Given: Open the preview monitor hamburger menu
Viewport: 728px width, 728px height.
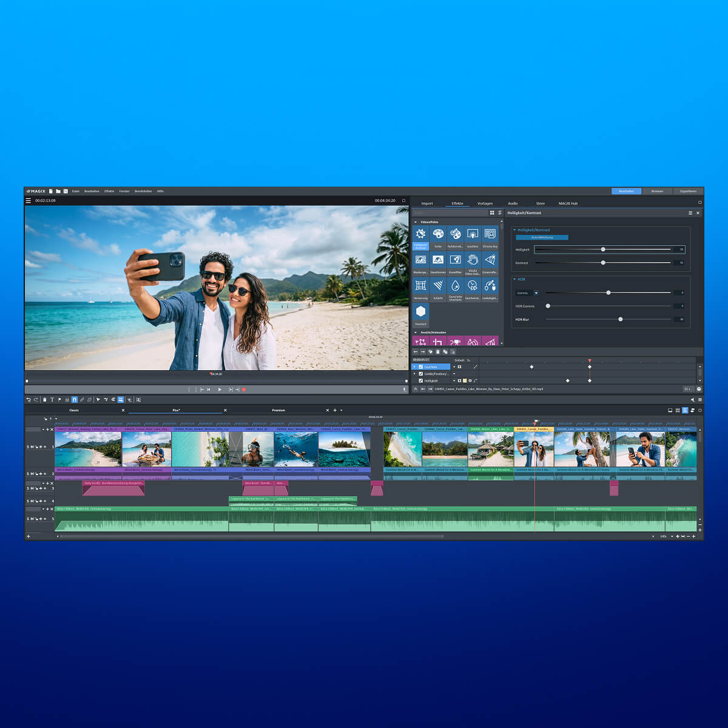Looking at the screenshot, I should (28, 201).
